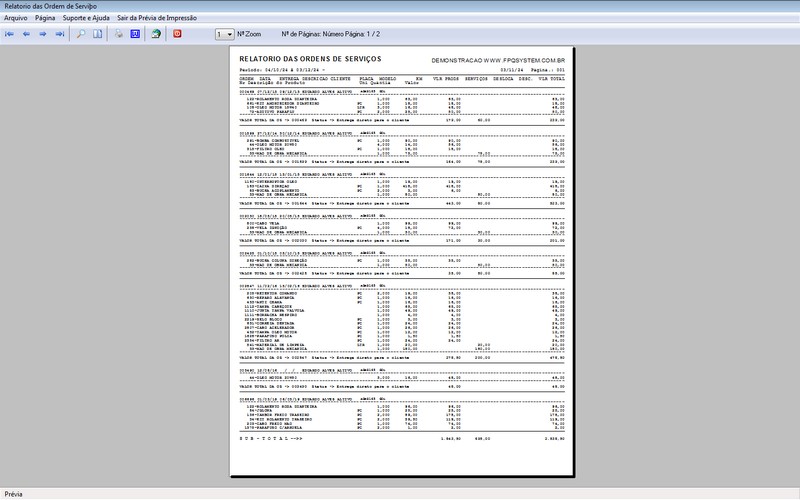This screenshot has height=500, width=800.
Task: Open the Página menu
Action: 45,18
